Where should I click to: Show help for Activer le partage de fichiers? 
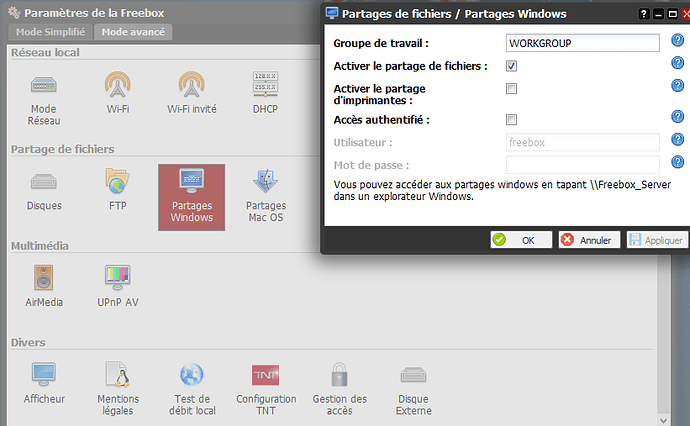(677, 63)
